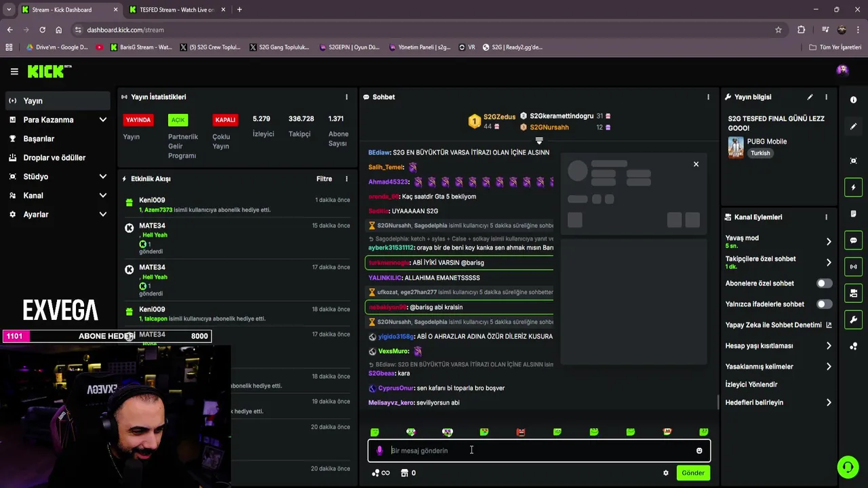The image size is (868, 488).
Task: Reload the dashboard page
Action: pyautogui.click(x=42, y=30)
